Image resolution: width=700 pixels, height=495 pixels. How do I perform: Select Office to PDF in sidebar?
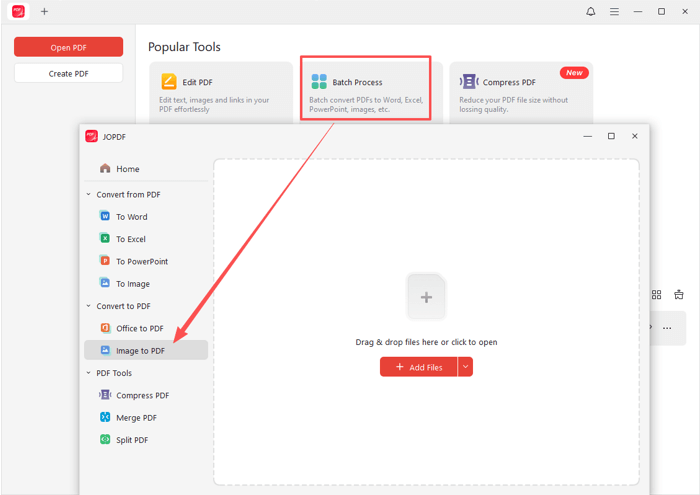(x=139, y=328)
